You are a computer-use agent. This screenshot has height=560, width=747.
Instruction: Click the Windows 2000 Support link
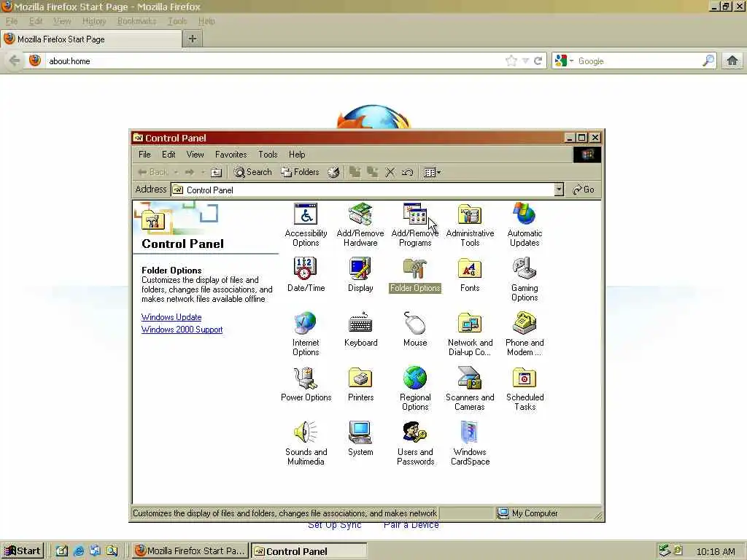click(182, 330)
